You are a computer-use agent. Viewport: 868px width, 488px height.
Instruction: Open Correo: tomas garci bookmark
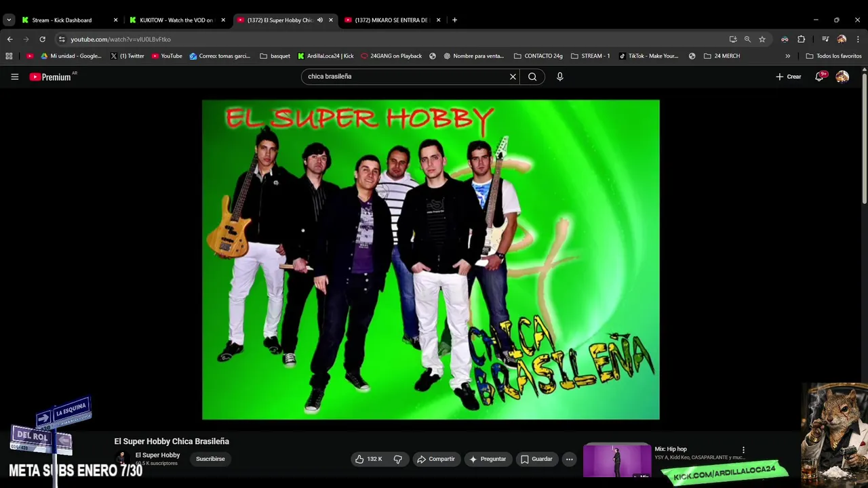point(220,56)
